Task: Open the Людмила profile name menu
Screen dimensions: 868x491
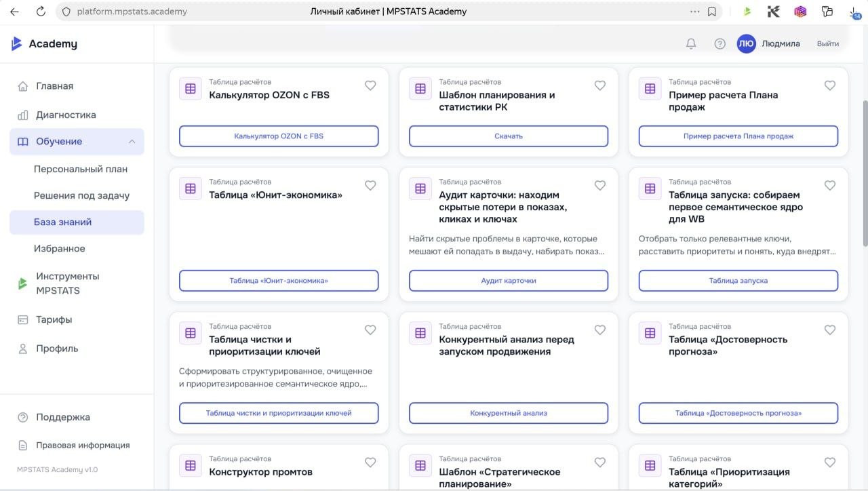Action: tap(781, 43)
